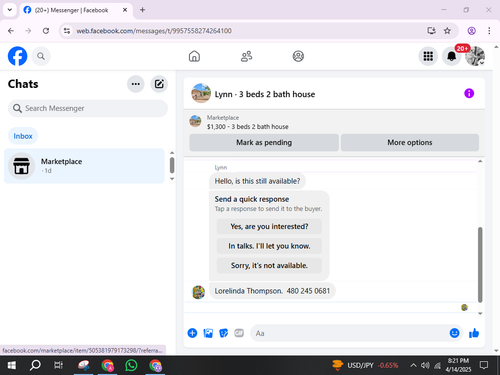Click the Facebook search magnifier icon
Viewport: 500px width, 375px height.
point(41,56)
